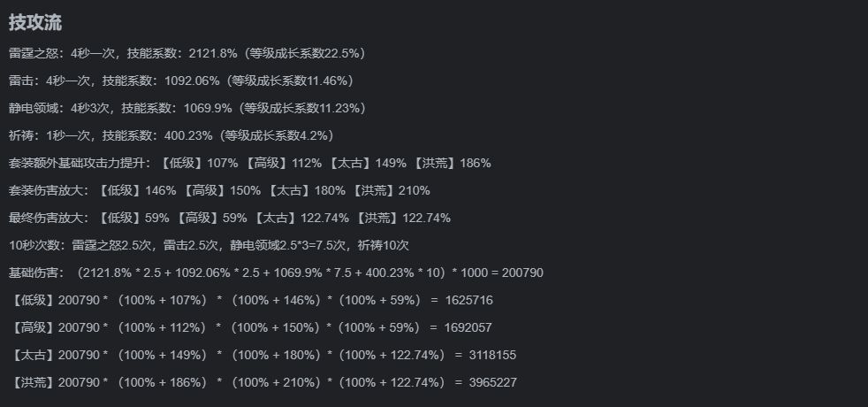Click the 【太古】180% damage amplification value
The image size is (868, 407).
click(x=306, y=190)
